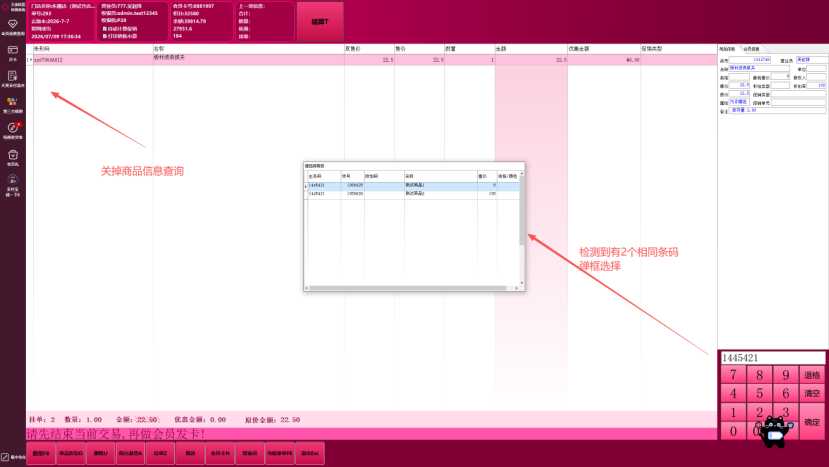Click the backspace key above clear key
The width and height of the screenshot is (829, 467).
click(x=812, y=375)
